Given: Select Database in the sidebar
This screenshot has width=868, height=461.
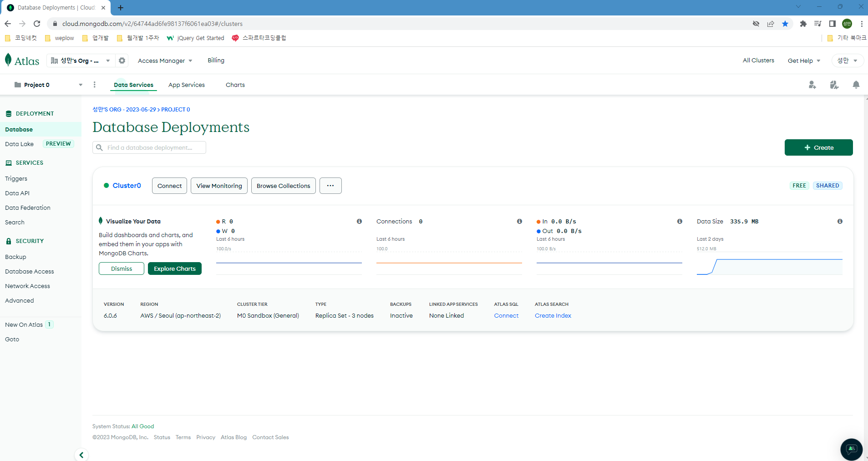Looking at the screenshot, I should (x=41, y=129).
